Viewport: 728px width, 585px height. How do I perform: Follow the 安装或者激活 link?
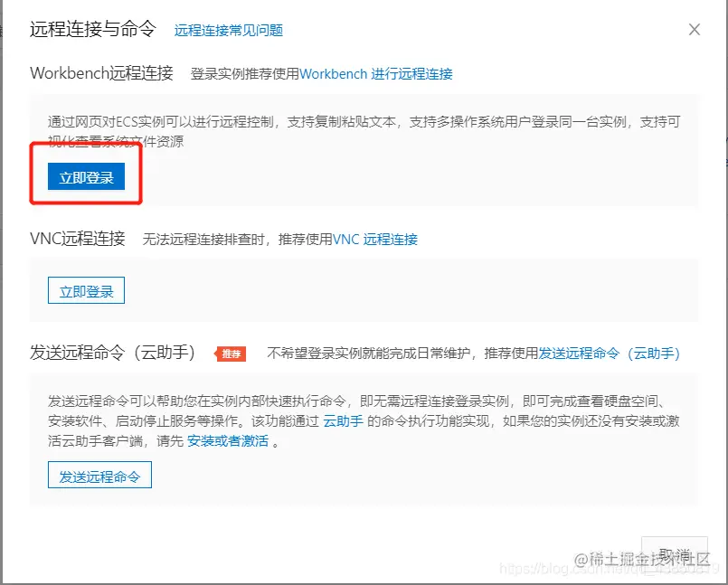point(228,441)
